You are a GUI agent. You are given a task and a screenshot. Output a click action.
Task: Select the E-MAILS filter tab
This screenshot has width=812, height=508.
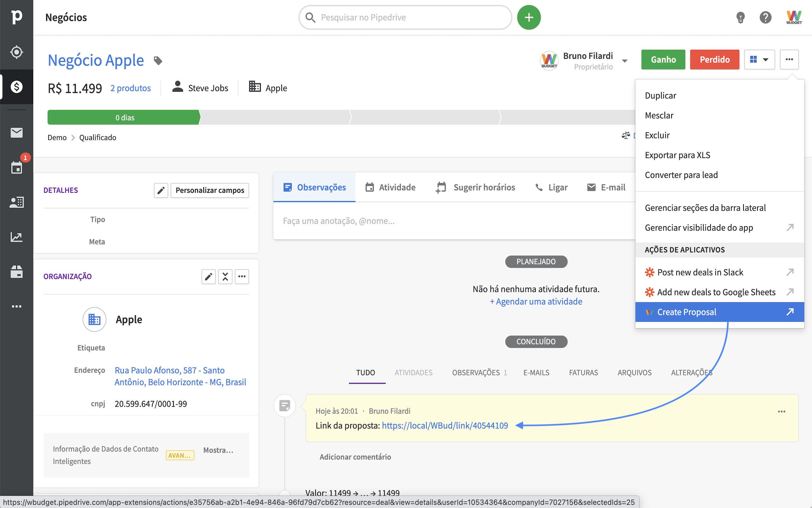tap(536, 373)
